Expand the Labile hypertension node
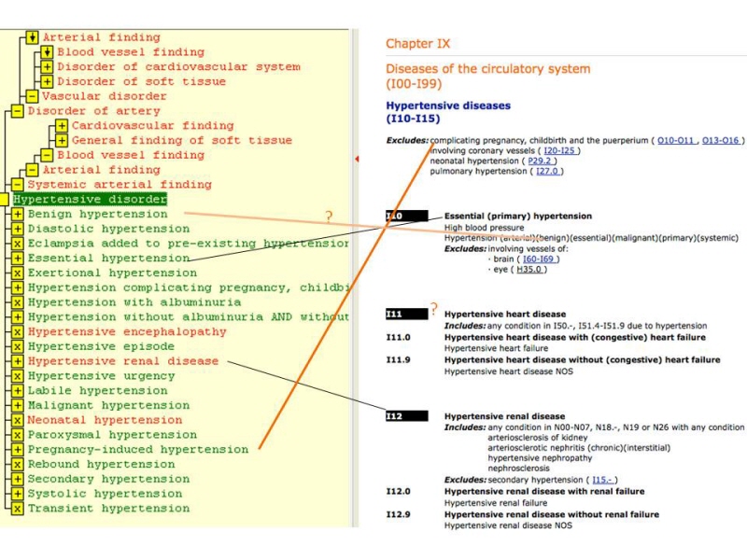Screen dimensions: 747x560 [x=17, y=391]
